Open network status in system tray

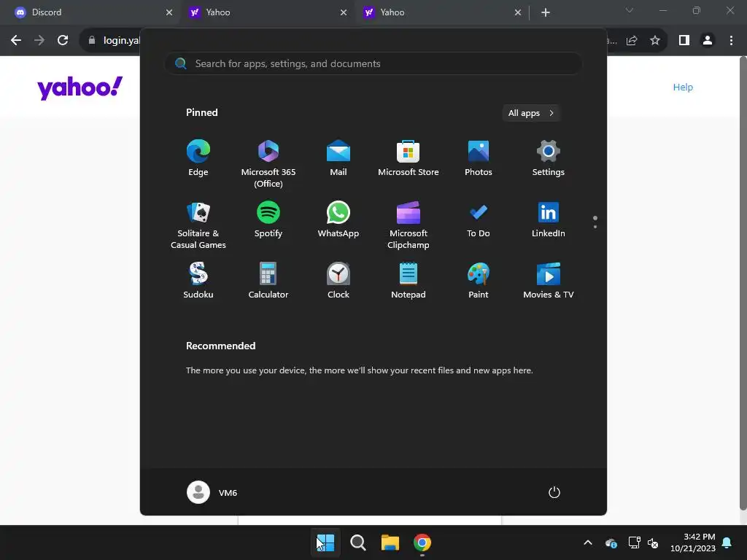pos(634,542)
